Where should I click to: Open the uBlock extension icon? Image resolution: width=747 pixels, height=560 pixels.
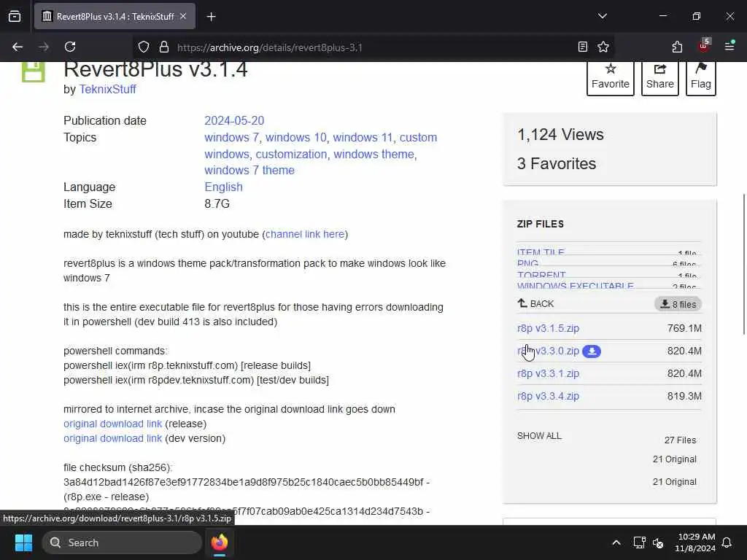click(x=704, y=46)
